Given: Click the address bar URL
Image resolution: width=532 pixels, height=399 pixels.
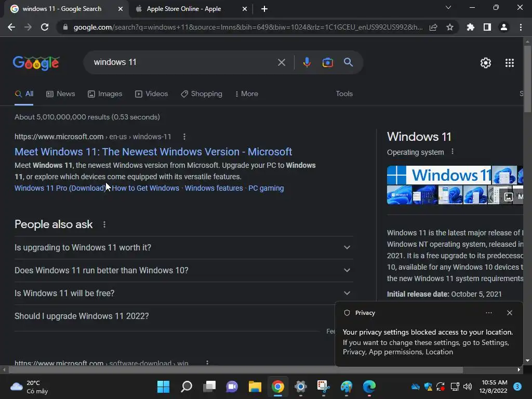Looking at the screenshot, I should [248, 27].
